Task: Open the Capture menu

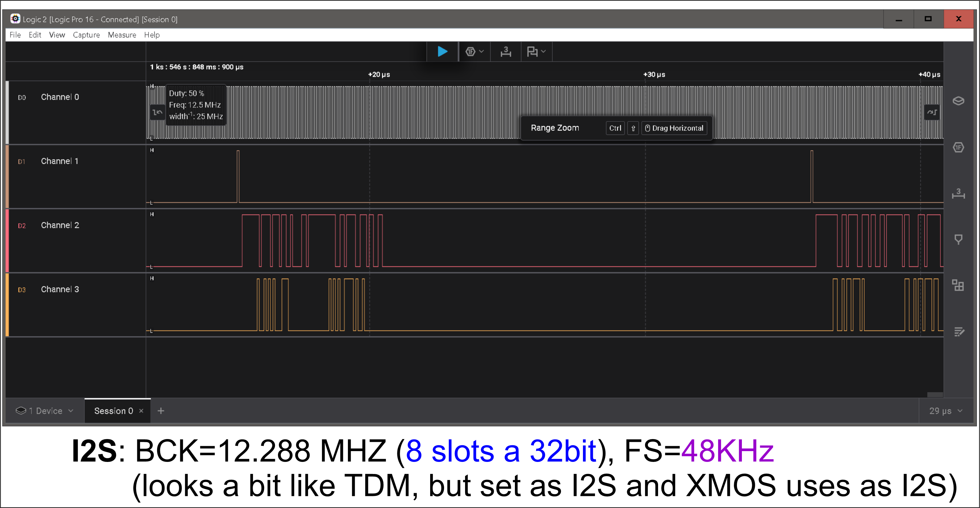Action: pos(86,35)
